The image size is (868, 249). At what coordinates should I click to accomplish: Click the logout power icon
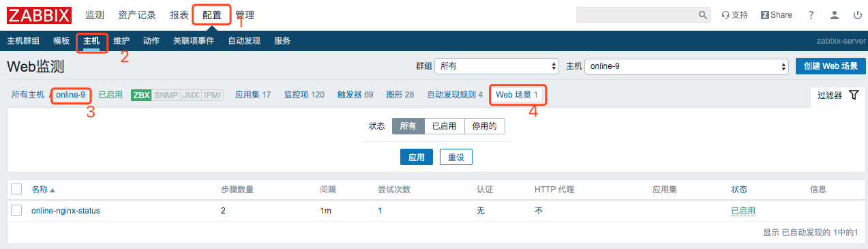[857, 15]
